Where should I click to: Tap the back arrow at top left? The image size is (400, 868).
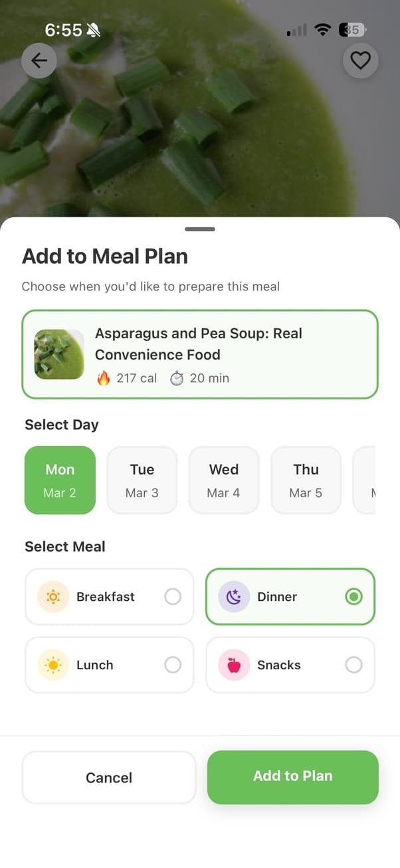pos(39,60)
